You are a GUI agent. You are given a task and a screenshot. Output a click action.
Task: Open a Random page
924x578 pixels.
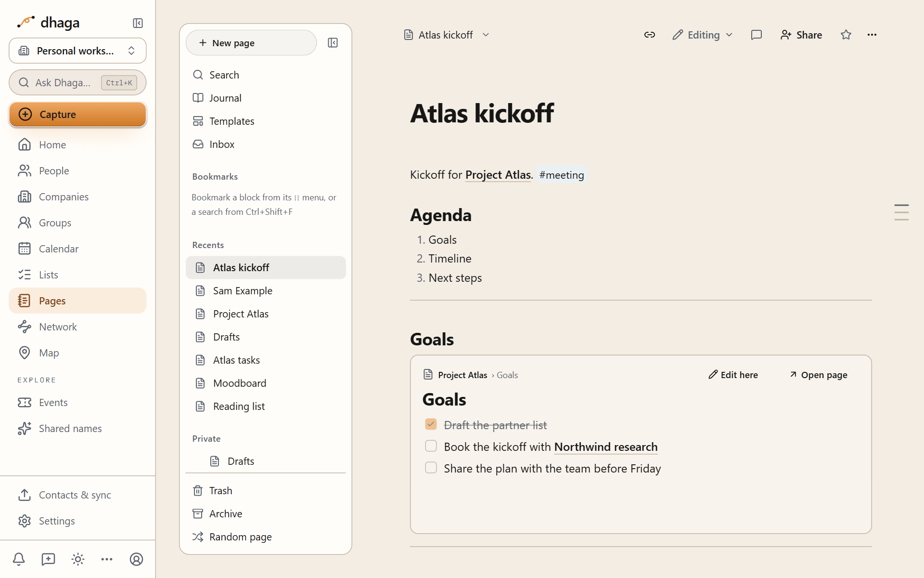click(266, 537)
